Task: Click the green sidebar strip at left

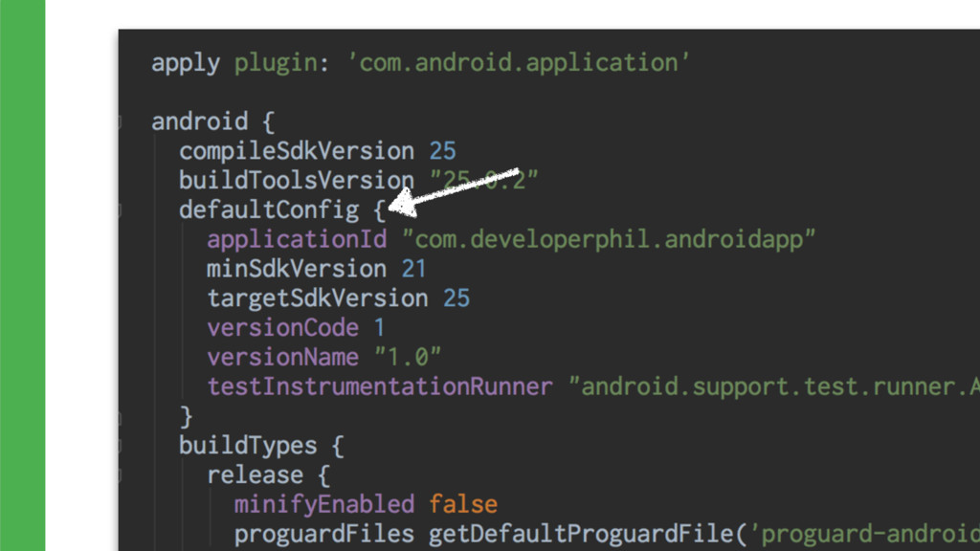Action: [x=23, y=275]
